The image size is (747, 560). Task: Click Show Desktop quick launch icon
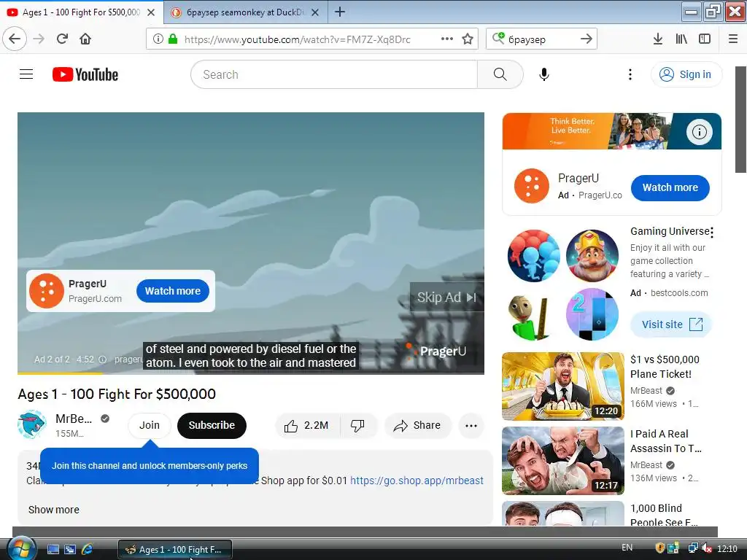(53, 549)
